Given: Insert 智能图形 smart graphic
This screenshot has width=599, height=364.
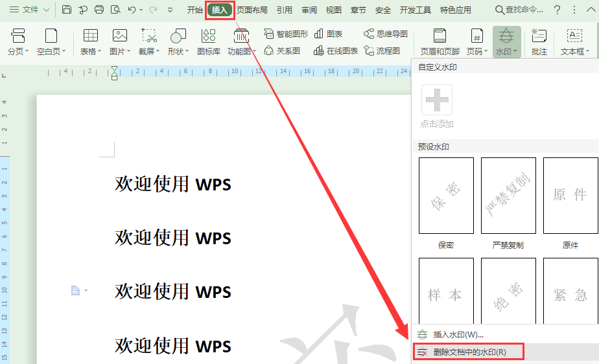Looking at the screenshot, I should coord(286,34).
